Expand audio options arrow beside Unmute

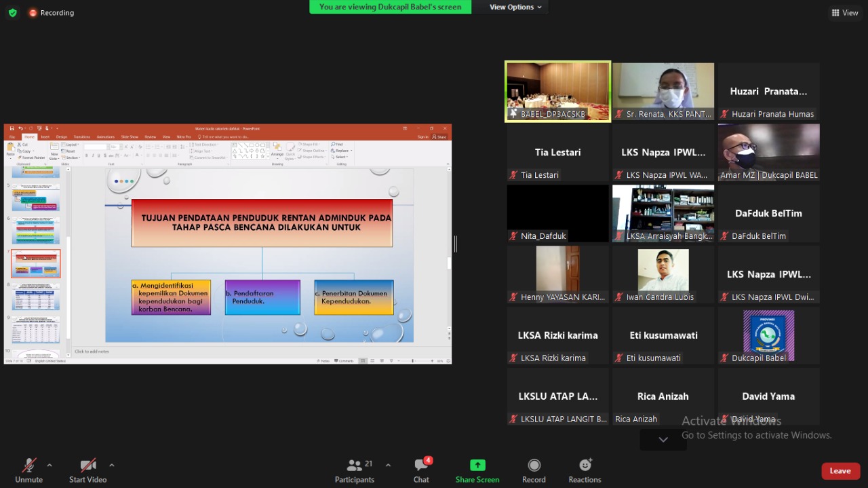pos(49,465)
